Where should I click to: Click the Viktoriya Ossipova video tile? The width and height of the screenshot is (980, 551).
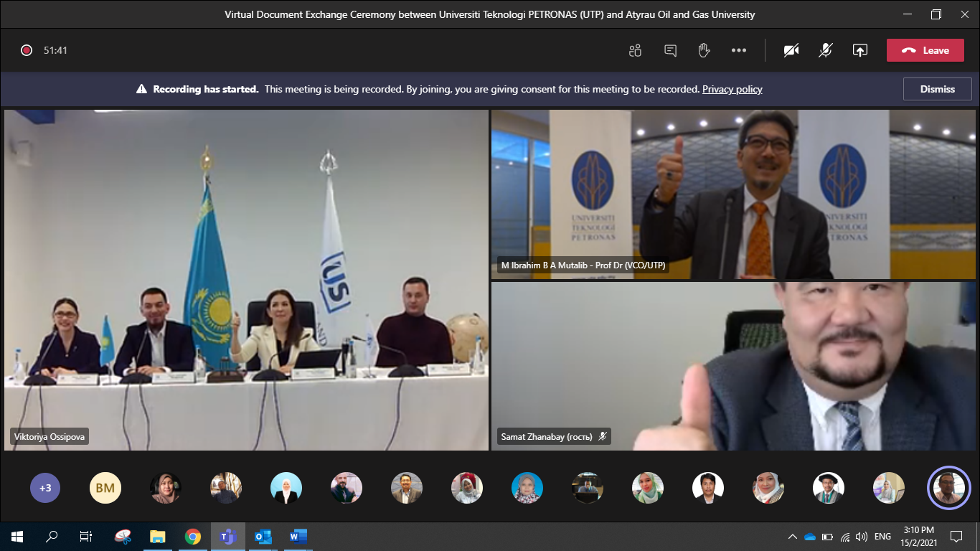pos(245,280)
